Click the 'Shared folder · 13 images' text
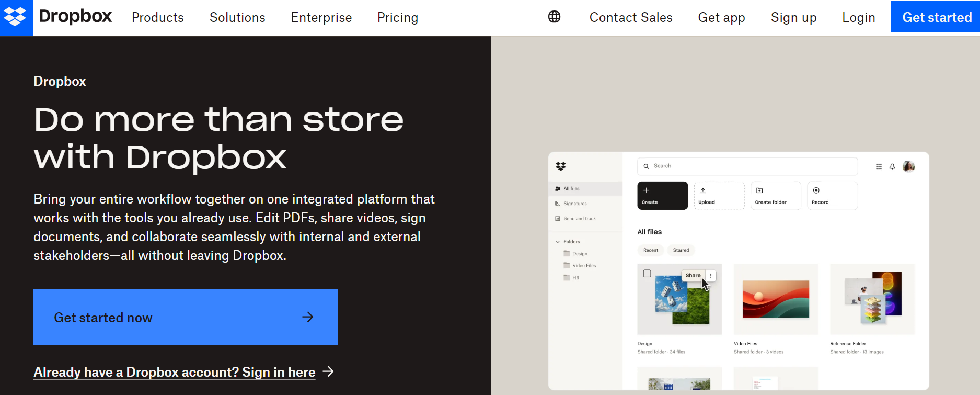 point(857,352)
